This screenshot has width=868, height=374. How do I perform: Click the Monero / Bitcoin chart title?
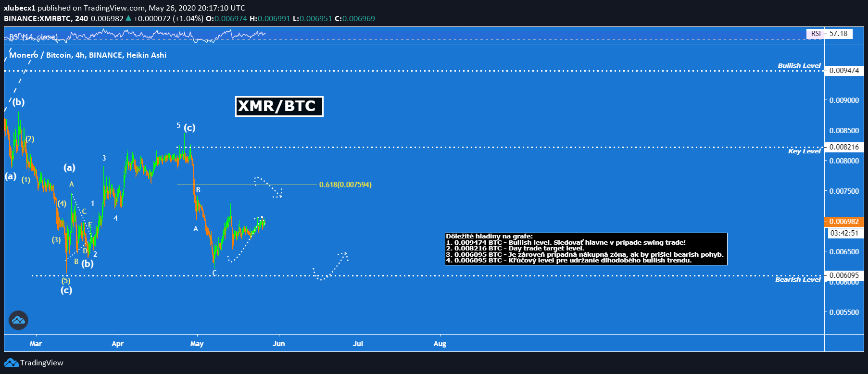click(88, 55)
